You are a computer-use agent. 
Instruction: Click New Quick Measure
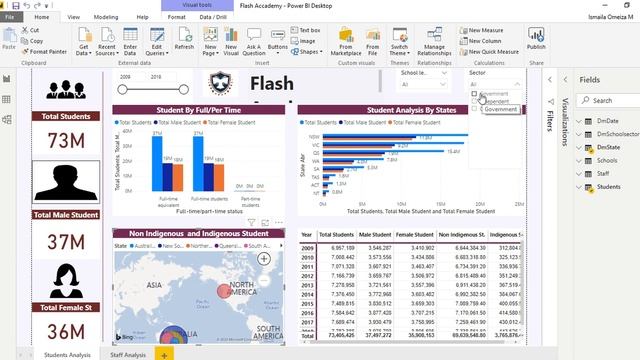pos(489,52)
